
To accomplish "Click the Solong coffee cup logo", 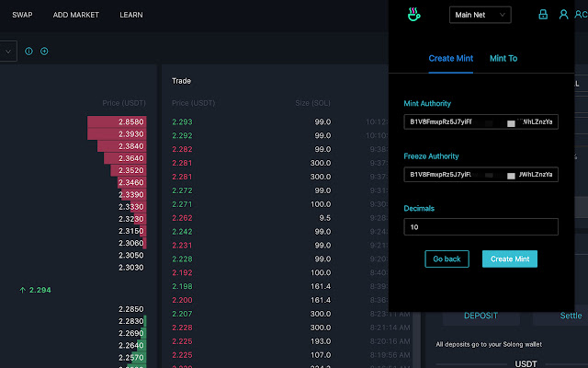I will click(x=413, y=15).
